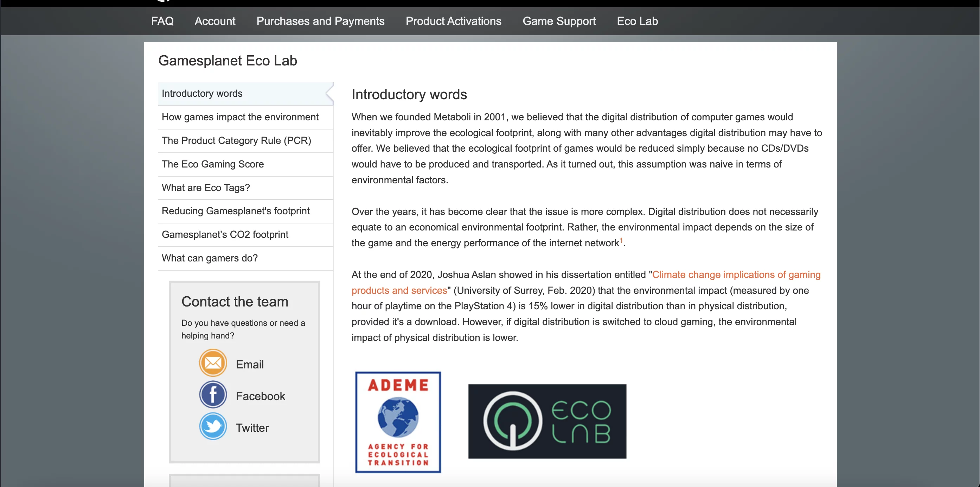Click the Eco Lab logo image
Viewport: 980px width, 487px height.
pyautogui.click(x=547, y=421)
